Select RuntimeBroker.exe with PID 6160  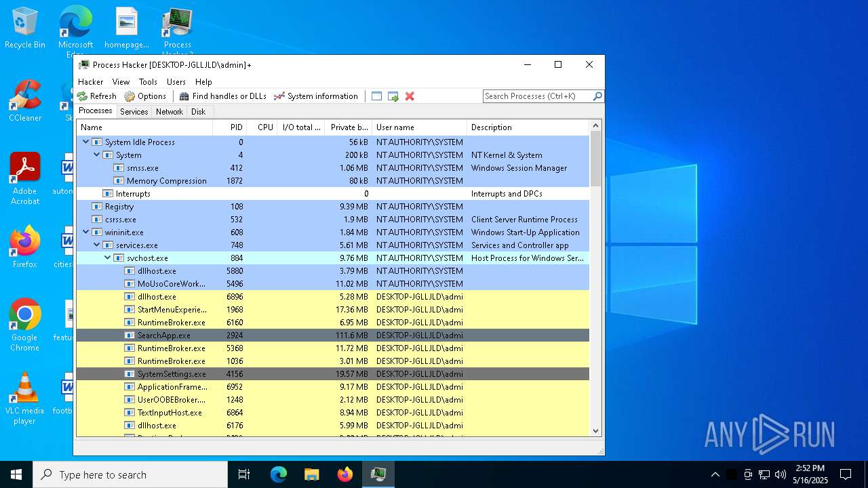pyautogui.click(x=333, y=323)
